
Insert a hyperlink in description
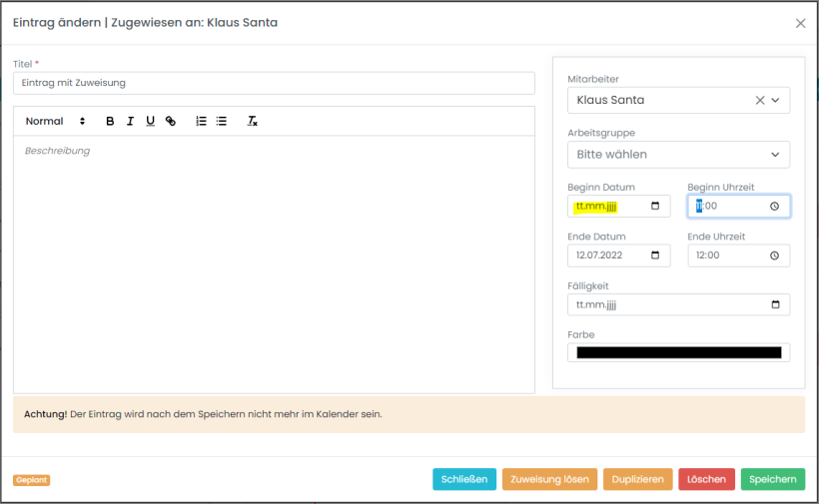[x=171, y=122]
